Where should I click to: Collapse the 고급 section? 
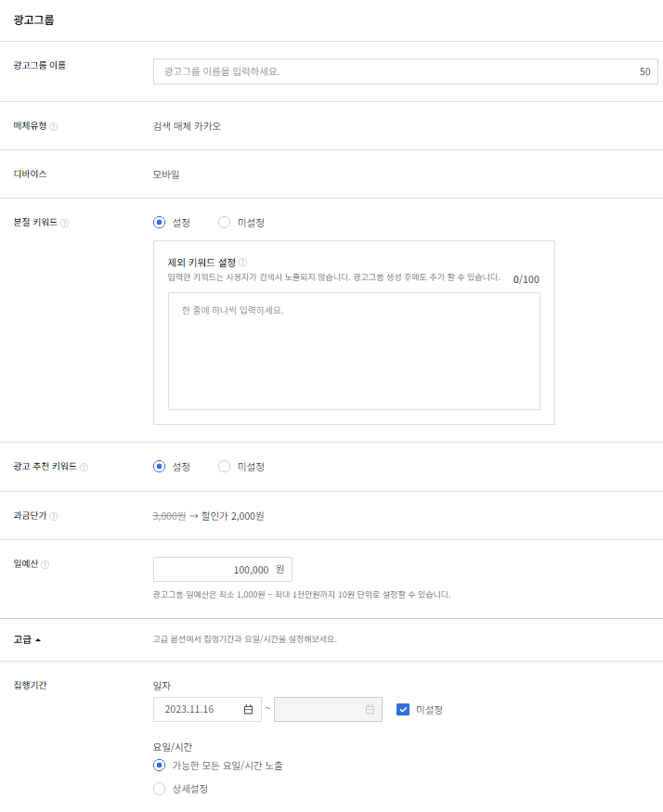point(27,639)
